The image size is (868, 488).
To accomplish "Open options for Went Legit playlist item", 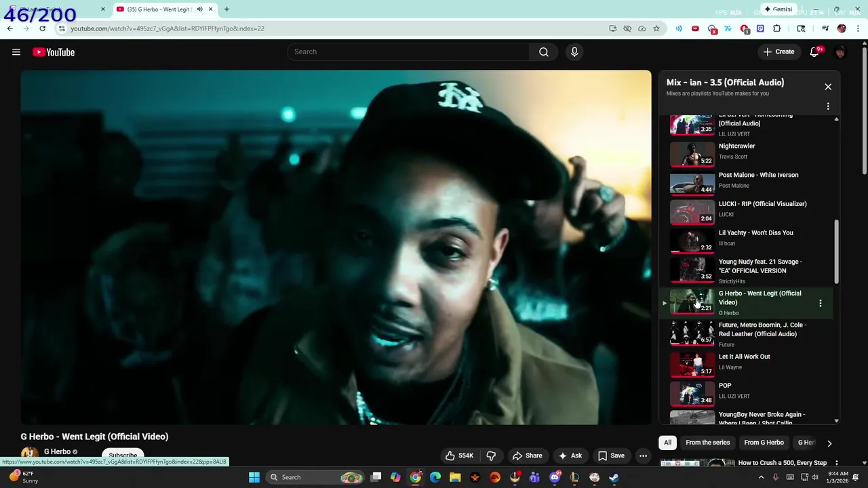I will [820, 303].
